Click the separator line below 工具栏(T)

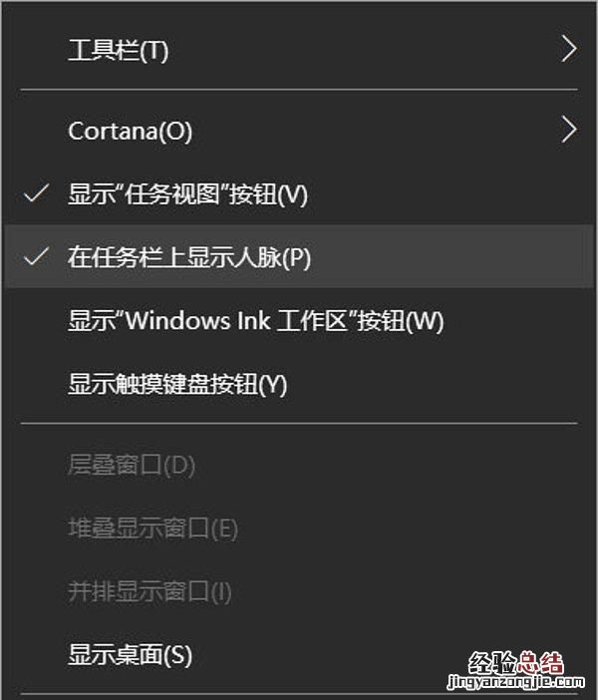click(299, 90)
